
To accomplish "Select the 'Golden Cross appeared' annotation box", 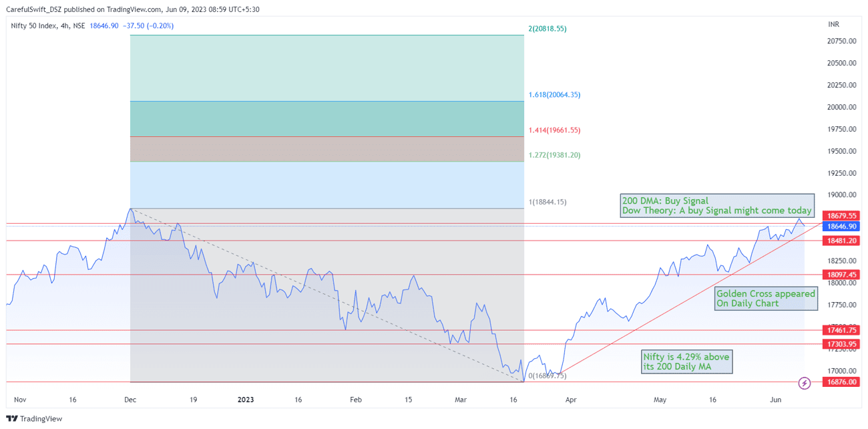I will pyautogui.click(x=766, y=299).
